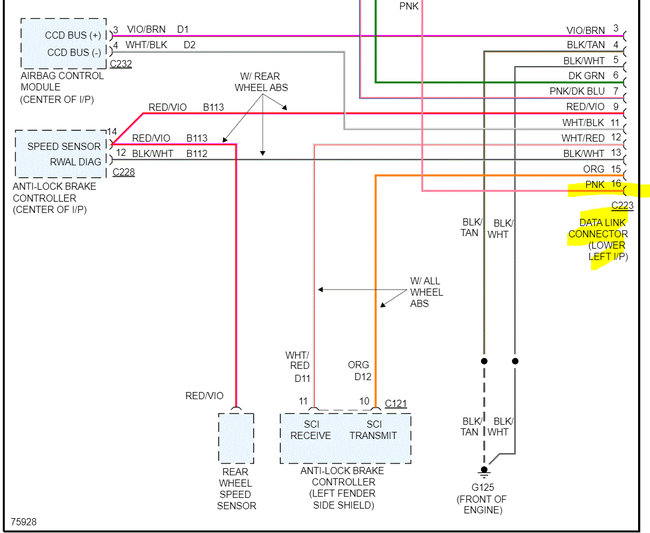This screenshot has height=533, width=650.
Task: Click the AIRBAG CONTROL MODULE caption
Action: (62, 87)
